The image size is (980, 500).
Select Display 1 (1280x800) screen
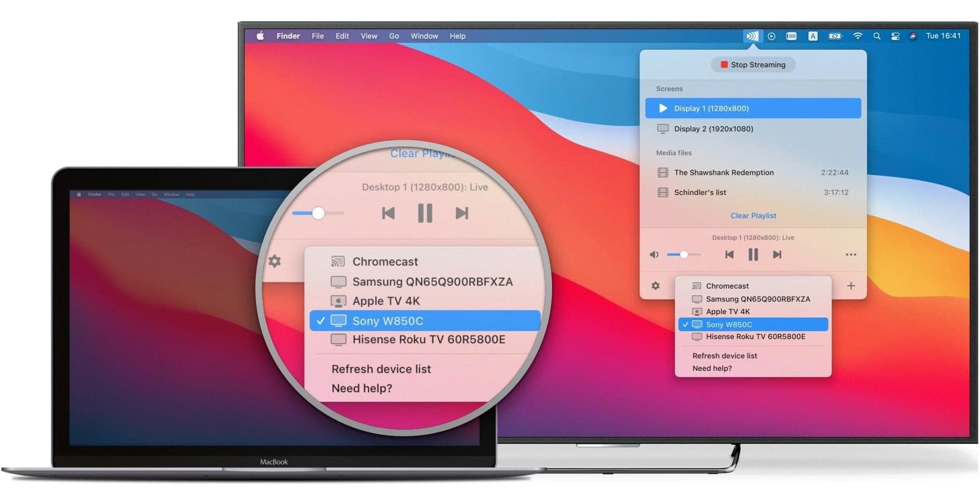point(753,108)
